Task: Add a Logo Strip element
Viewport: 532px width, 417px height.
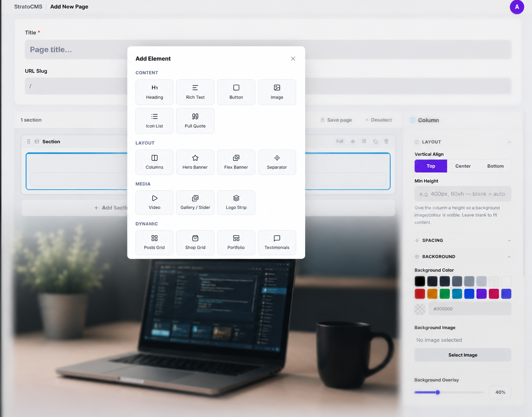Action: [236, 202]
